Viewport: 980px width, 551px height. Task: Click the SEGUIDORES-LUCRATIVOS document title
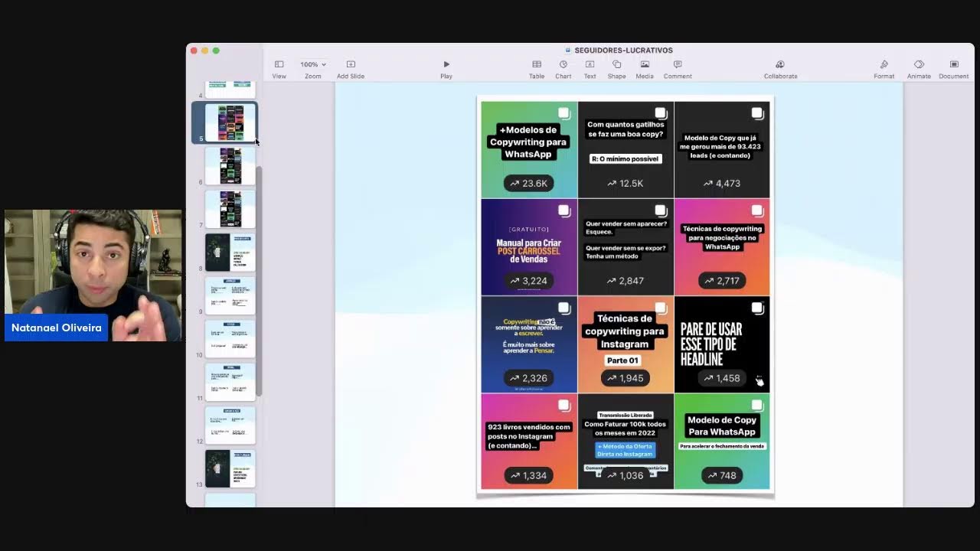tap(623, 51)
